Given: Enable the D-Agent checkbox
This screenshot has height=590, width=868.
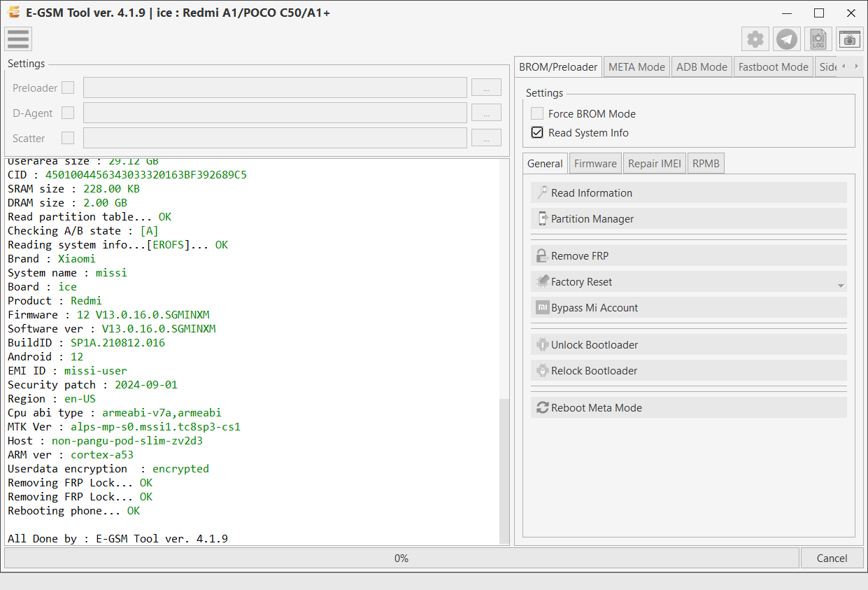Looking at the screenshot, I should tap(68, 113).
